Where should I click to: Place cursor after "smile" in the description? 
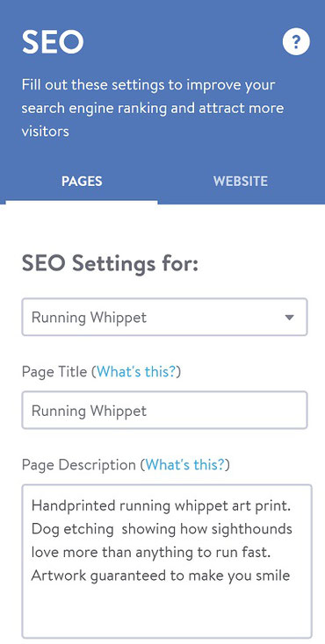point(292,576)
